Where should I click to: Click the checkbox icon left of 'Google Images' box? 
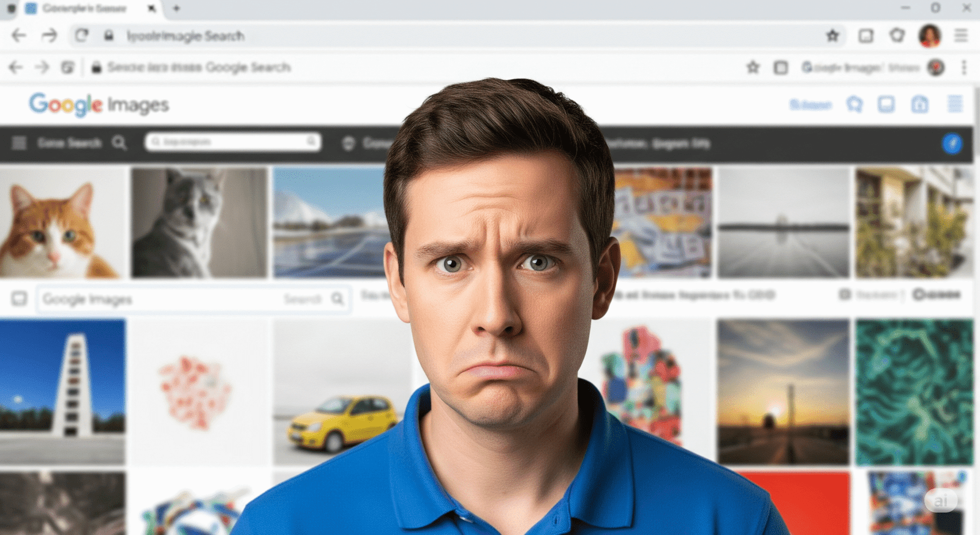pyautogui.click(x=19, y=298)
